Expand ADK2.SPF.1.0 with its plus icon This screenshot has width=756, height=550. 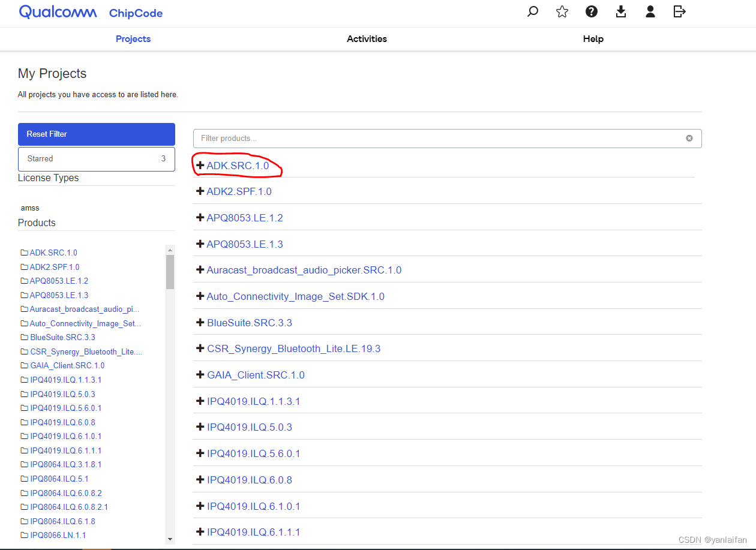coord(200,191)
